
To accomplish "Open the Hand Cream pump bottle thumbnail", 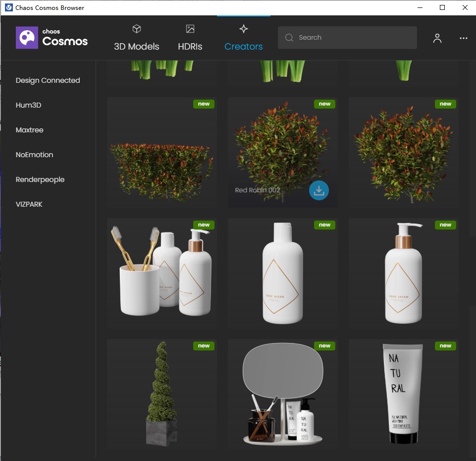I will pyautogui.click(x=404, y=273).
